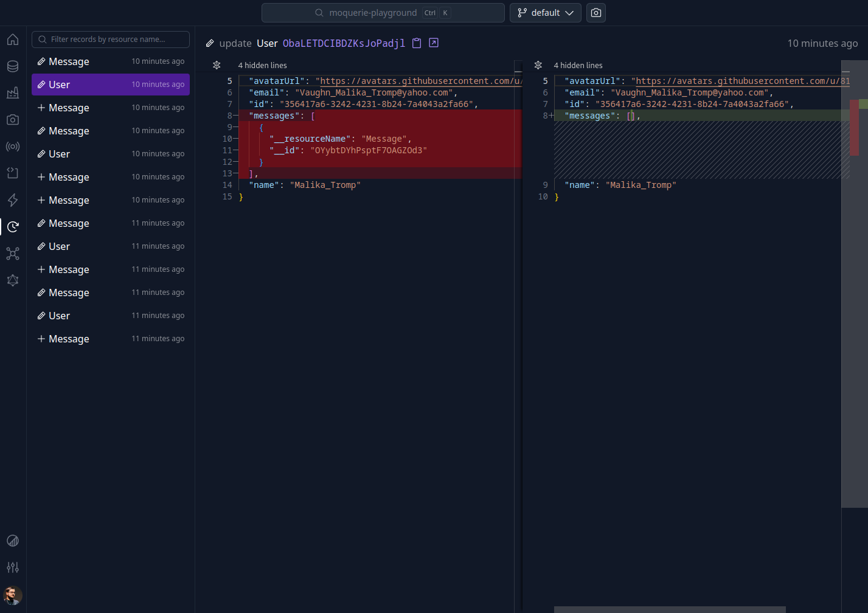The image size is (868, 613).
Task: Focus the Filter records by resource name field
Action: point(111,40)
